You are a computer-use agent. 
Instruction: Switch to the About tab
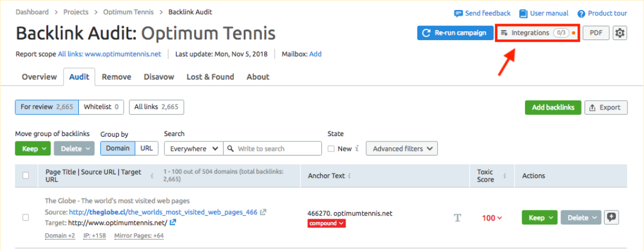[x=258, y=77]
